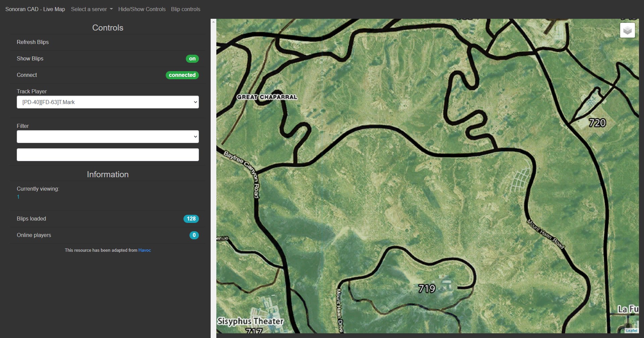Click the GREAT CHAPARRAL map label
644x338 pixels.
pos(267,97)
